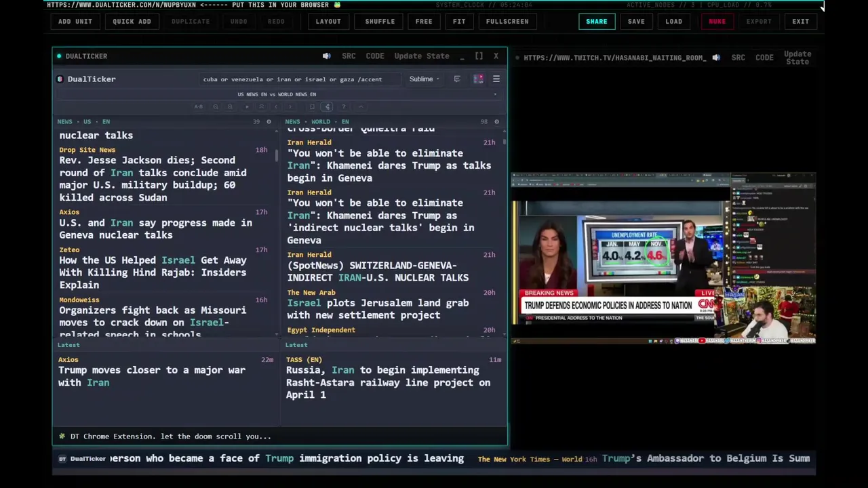The height and width of the screenshot is (488, 868).
Task: Toggle the highlighted active toolbar icon
Action: 328,106
